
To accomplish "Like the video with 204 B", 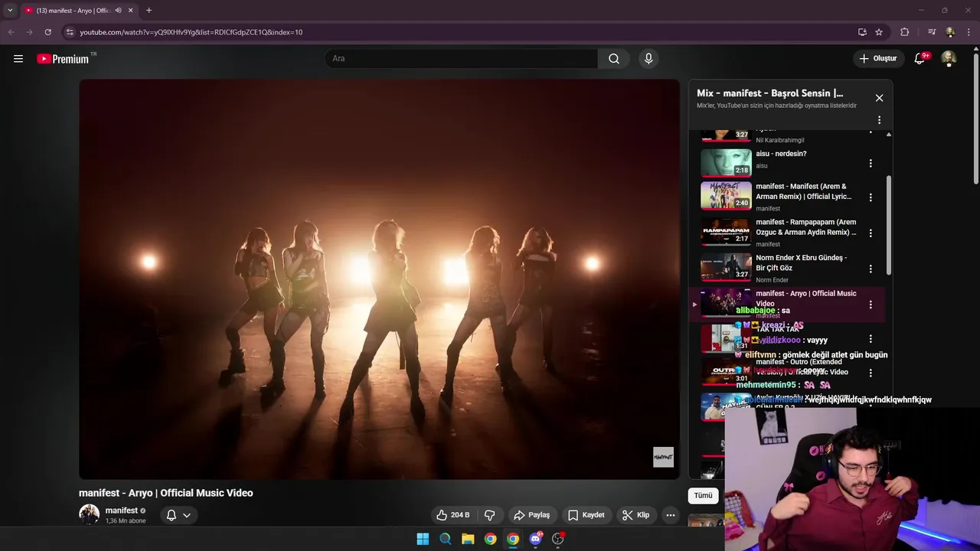I will 452,515.
